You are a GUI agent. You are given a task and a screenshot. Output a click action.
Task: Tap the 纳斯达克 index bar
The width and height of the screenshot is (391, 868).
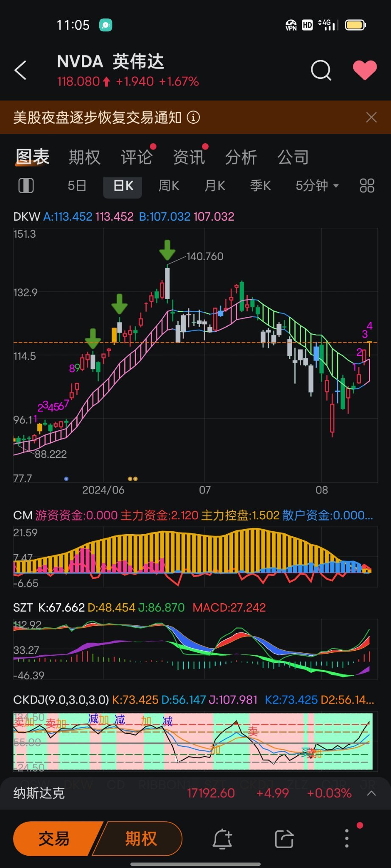pos(195,793)
